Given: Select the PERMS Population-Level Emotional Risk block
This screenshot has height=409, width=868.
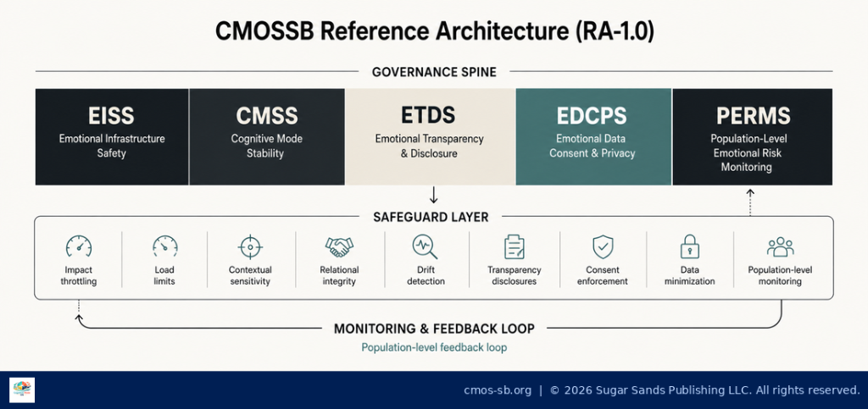Looking at the screenshot, I should tap(753, 136).
